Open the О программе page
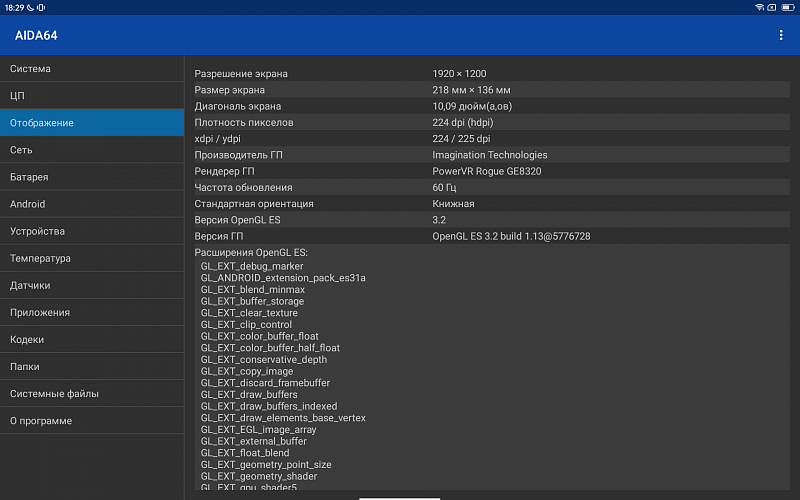Image resolution: width=800 pixels, height=500 pixels. (92, 420)
